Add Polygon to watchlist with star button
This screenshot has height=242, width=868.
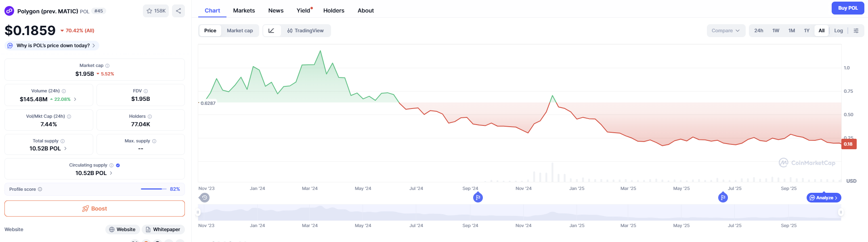click(x=156, y=11)
